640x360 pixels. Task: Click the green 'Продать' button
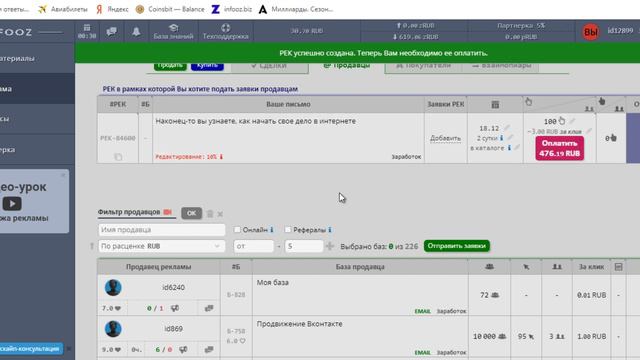(x=170, y=66)
